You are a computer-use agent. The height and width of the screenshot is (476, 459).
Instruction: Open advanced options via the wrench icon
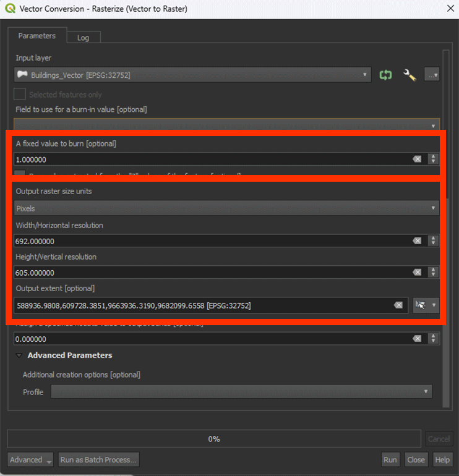[410, 75]
